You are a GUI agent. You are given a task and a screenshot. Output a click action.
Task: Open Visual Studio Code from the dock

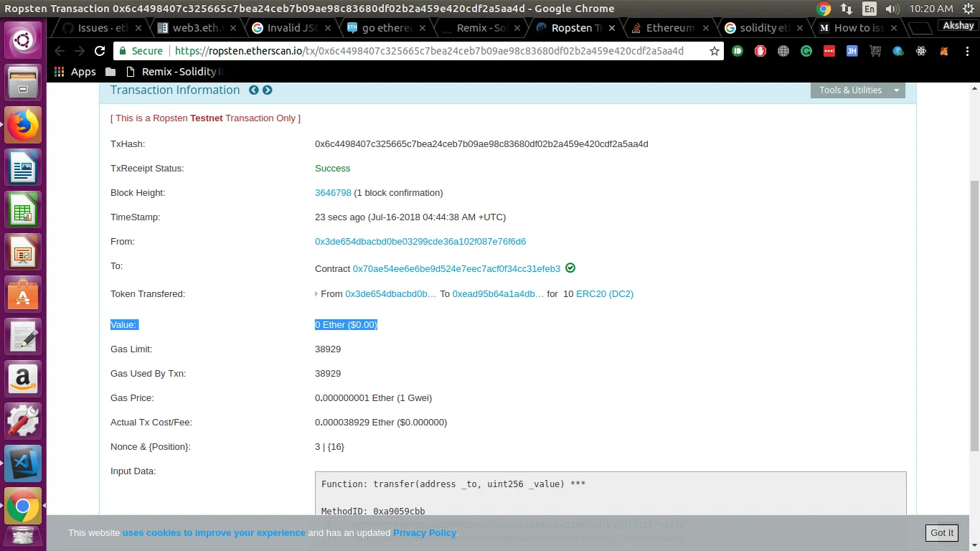24,463
